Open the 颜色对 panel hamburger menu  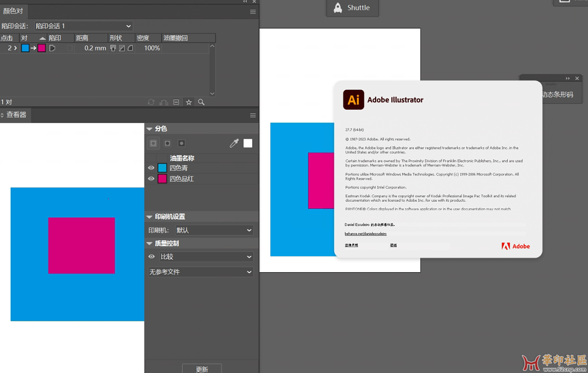pyautogui.click(x=253, y=12)
